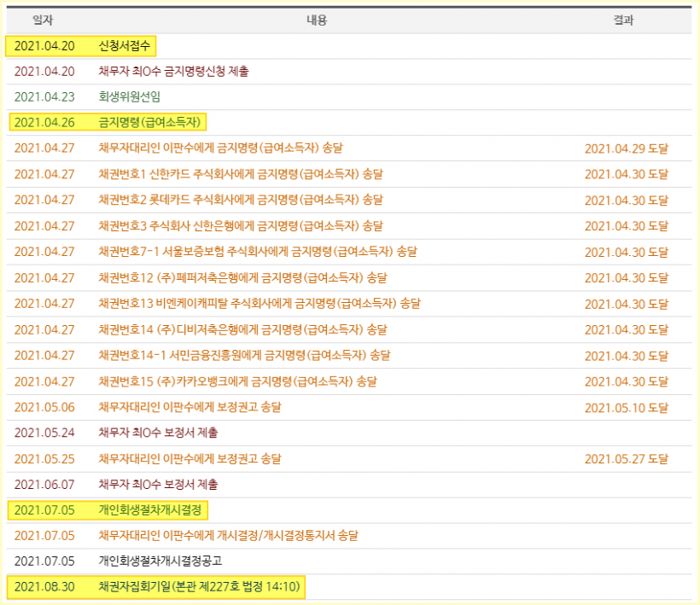Viewport: 700px width, 605px height.
Task: Click 도달 result in the 신한은행 row
Action: pos(627,226)
